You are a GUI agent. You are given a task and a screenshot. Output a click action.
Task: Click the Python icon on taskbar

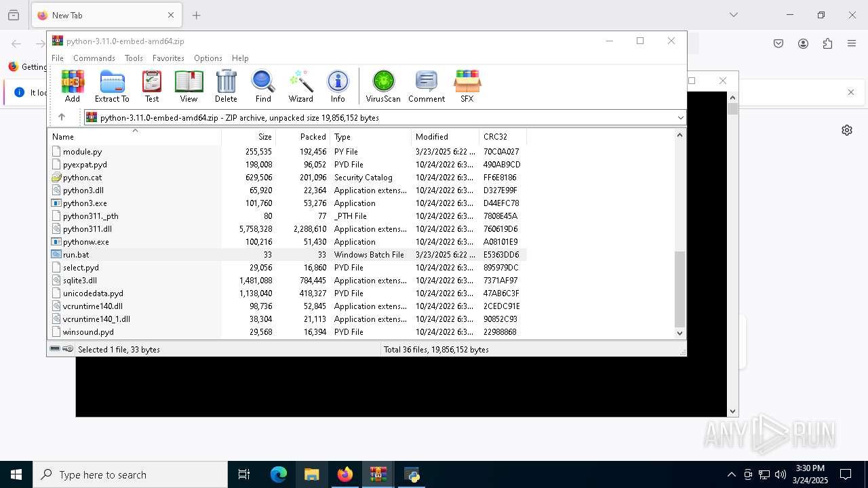412,474
